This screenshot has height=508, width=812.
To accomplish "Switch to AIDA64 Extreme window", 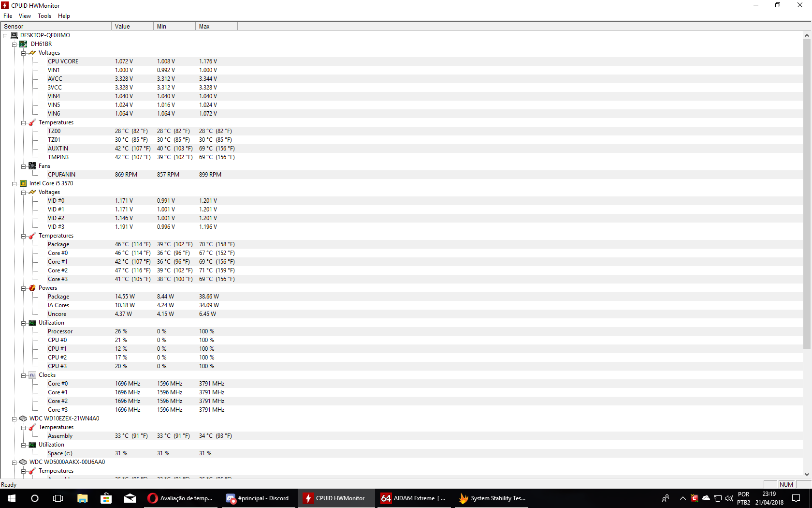I will [414, 498].
